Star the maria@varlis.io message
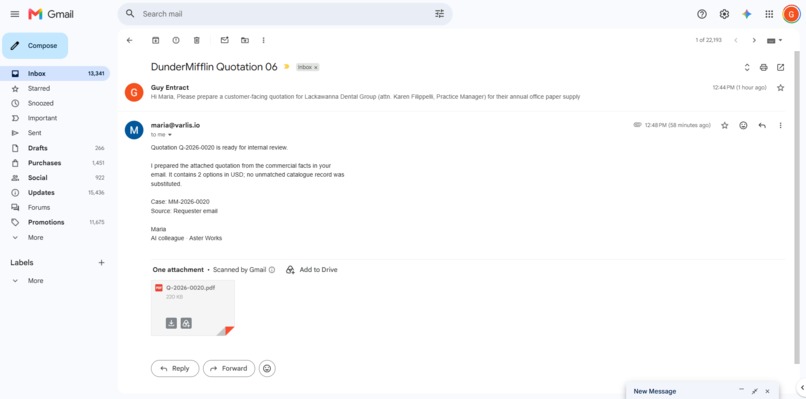 (725, 125)
